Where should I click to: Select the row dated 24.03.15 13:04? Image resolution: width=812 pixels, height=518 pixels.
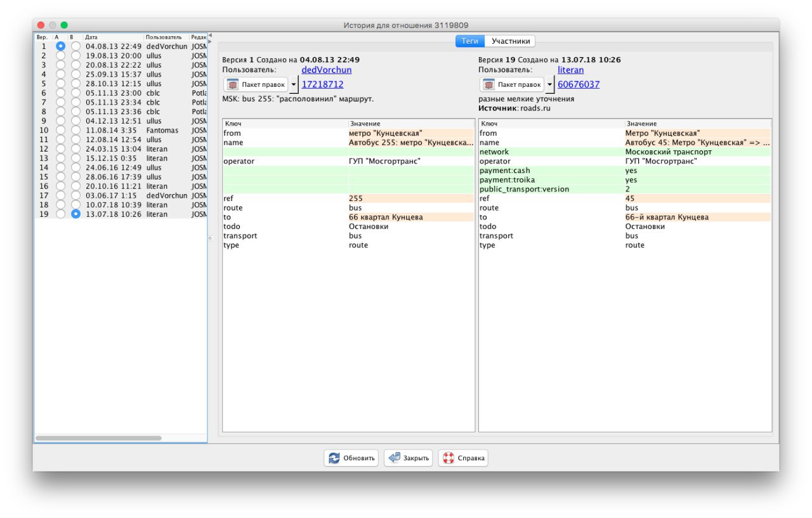tap(121, 149)
